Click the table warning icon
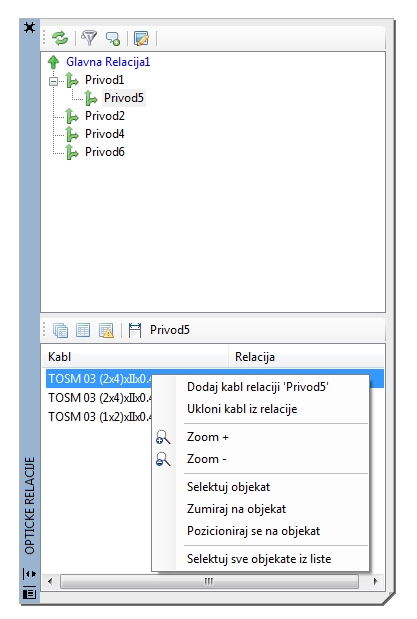The image size is (417, 619). [x=106, y=330]
